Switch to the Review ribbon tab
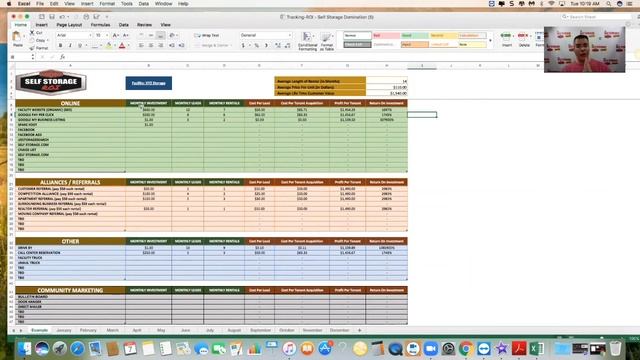The width and height of the screenshot is (640, 360). click(x=144, y=25)
